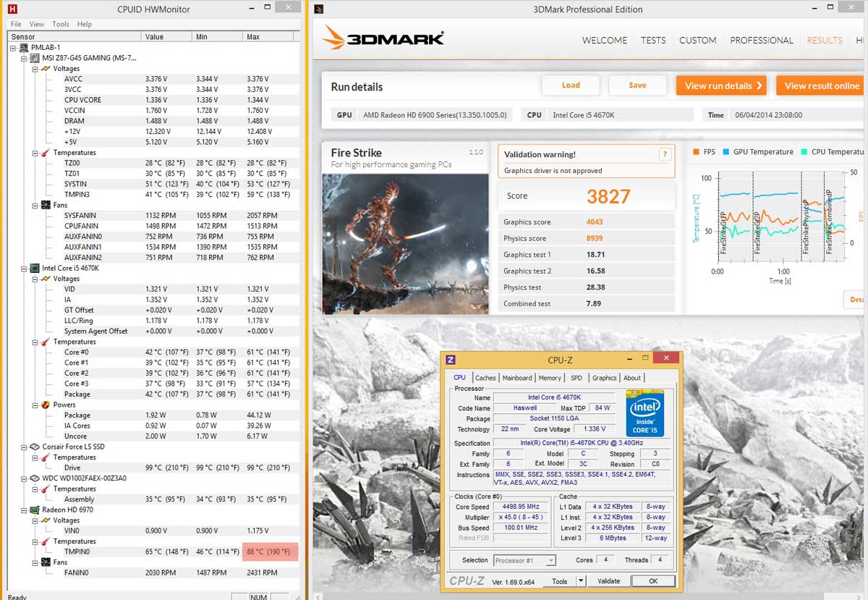Screen dimensions: 868x600
Task: Click the motherboard Fans icon
Action: coord(46,205)
